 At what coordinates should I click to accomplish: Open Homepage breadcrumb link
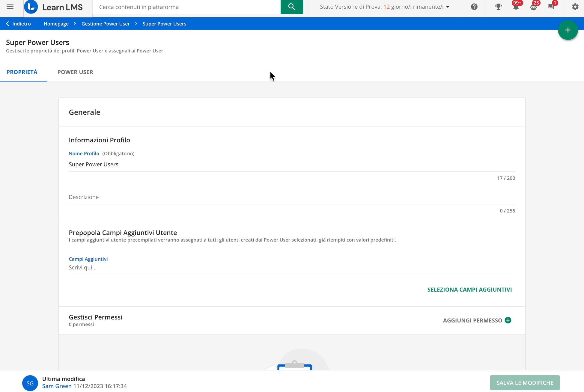tap(56, 24)
